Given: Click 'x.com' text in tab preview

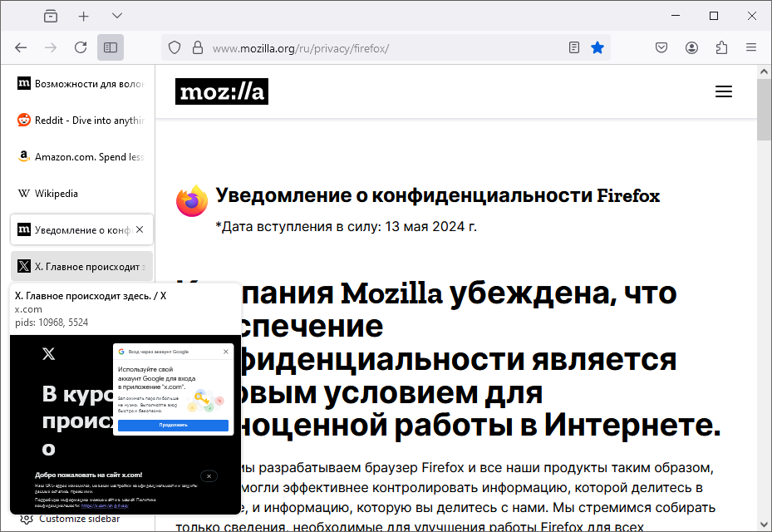Looking at the screenshot, I should pyautogui.click(x=28, y=309).
